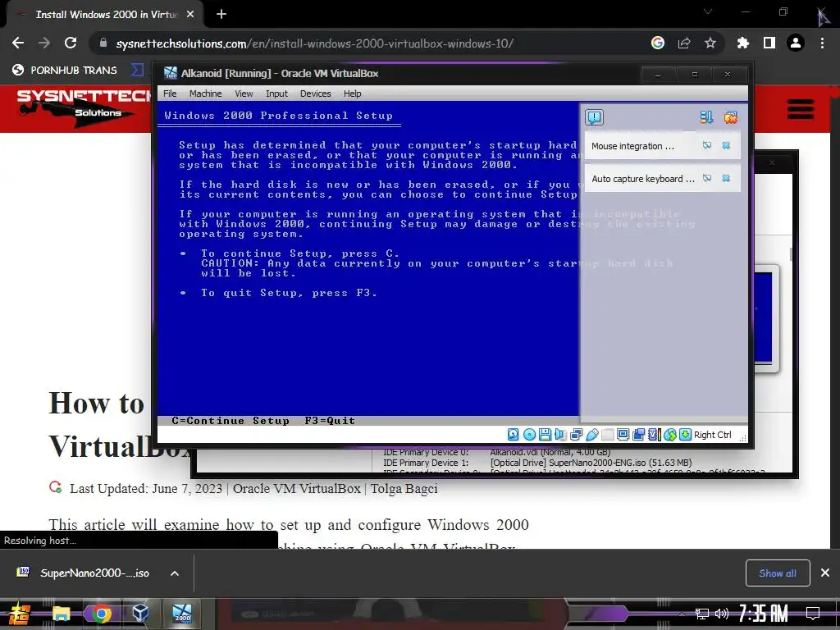Click Show all downloads button
840x630 pixels.
click(x=778, y=573)
